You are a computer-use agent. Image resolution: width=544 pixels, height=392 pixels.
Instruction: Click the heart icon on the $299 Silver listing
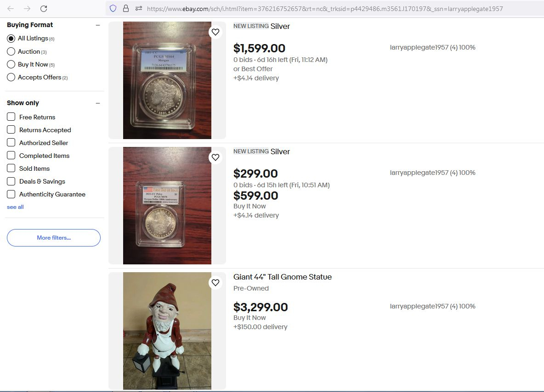click(215, 157)
